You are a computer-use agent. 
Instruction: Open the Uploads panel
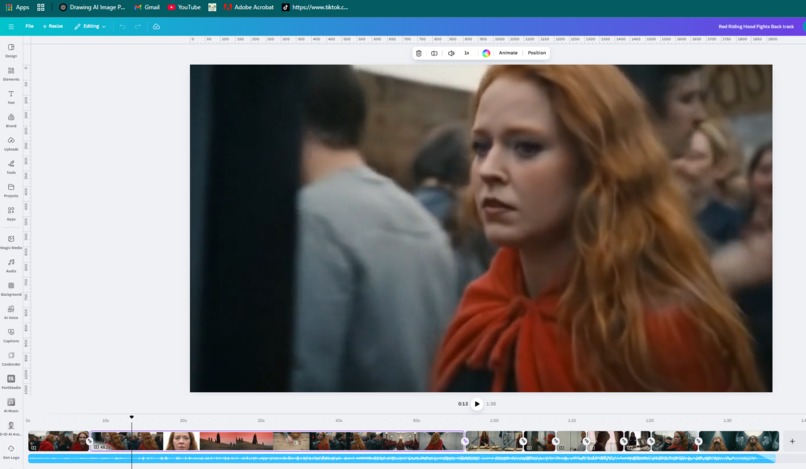pos(11,143)
